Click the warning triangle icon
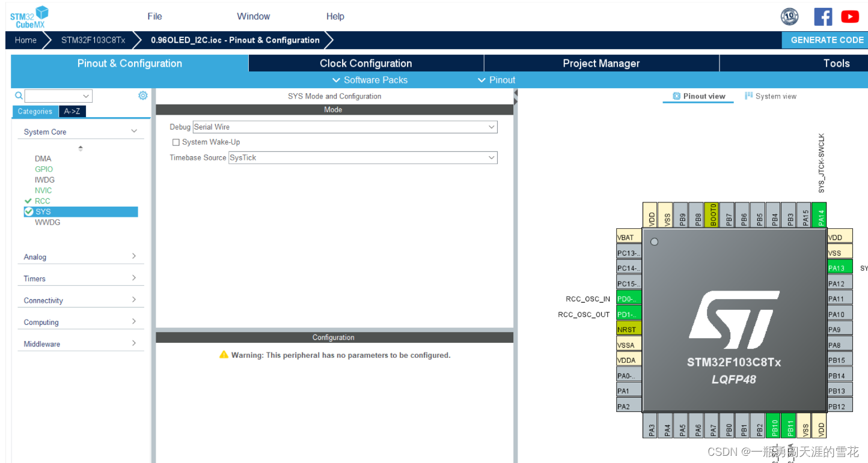868x463 pixels. 224,355
